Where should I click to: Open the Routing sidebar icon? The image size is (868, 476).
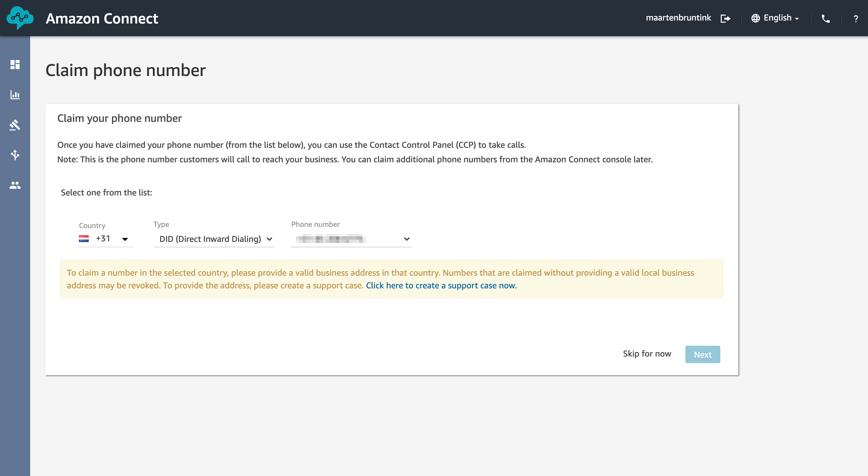(15, 125)
